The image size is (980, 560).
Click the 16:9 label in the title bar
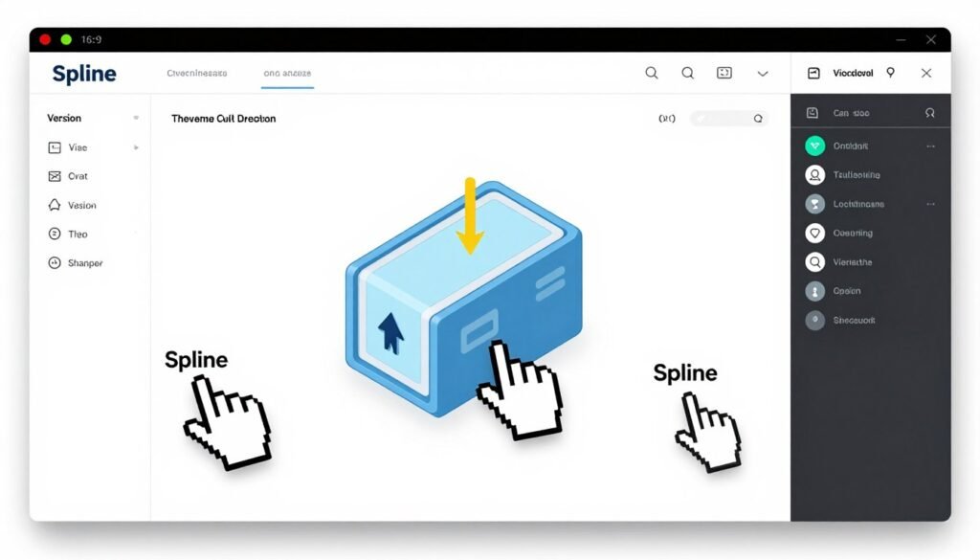[91, 39]
